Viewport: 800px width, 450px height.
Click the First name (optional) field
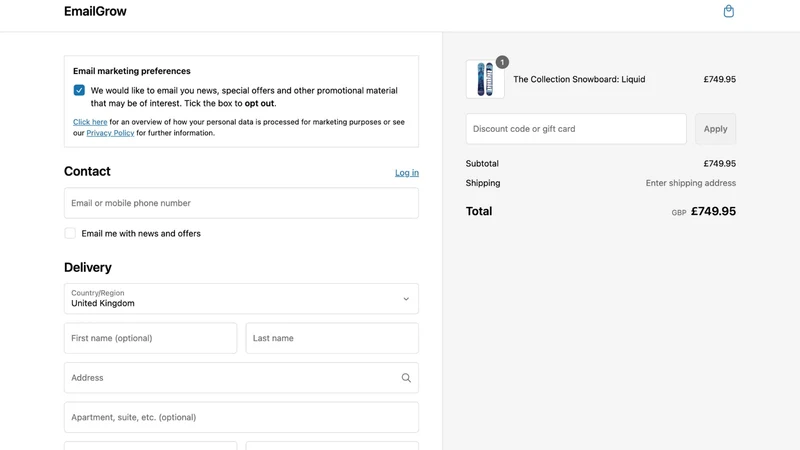pos(151,338)
